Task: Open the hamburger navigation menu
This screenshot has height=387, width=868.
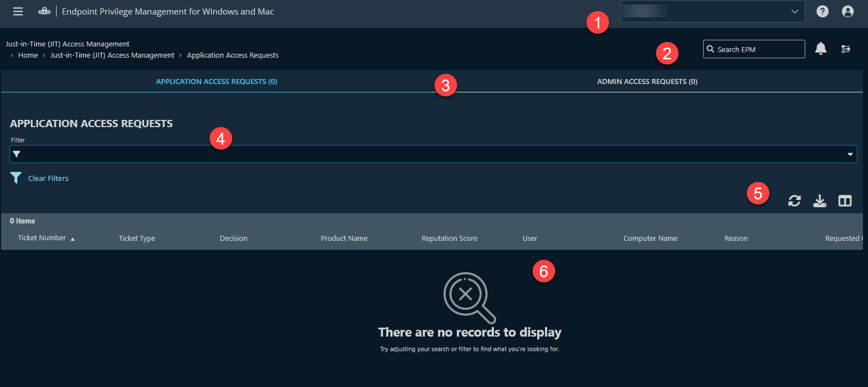Action: 18,11
